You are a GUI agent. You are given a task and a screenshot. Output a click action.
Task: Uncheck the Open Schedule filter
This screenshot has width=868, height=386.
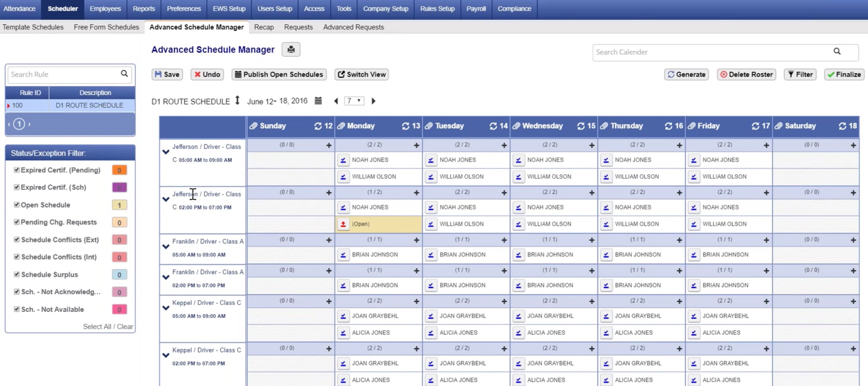pos(17,204)
